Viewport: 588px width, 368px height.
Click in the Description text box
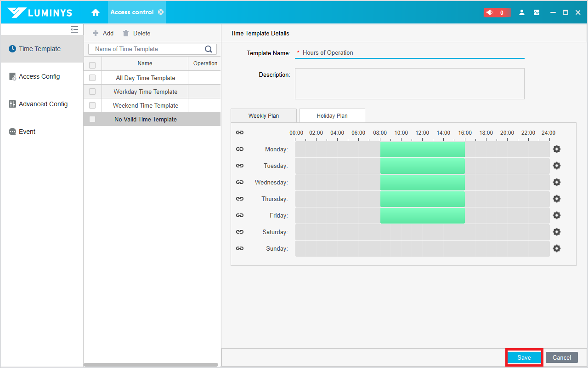pyautogui.click(x=409, y=84)
